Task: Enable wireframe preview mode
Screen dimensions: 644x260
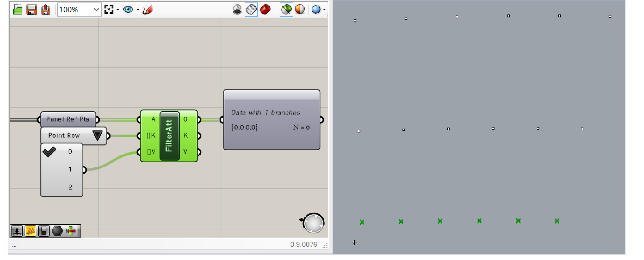Action: [x=251, y=10]
